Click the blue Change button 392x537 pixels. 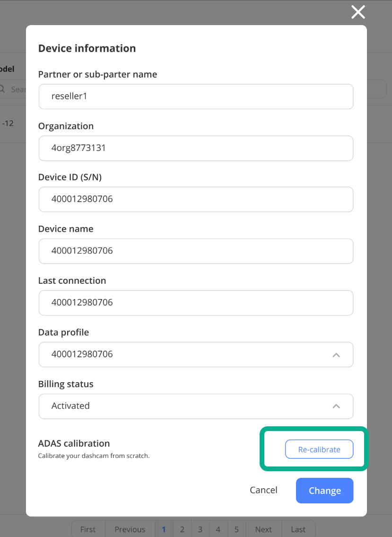[x=324, y=491]
